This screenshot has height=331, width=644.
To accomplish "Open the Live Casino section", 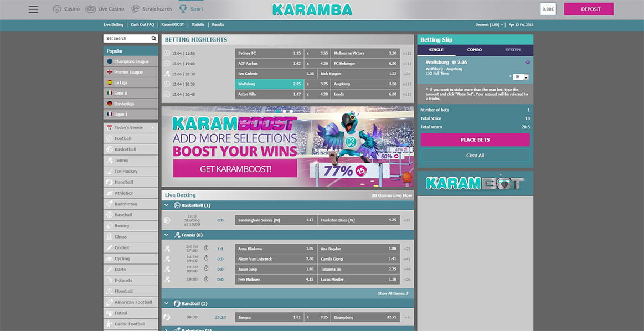I will pos(105,9).
